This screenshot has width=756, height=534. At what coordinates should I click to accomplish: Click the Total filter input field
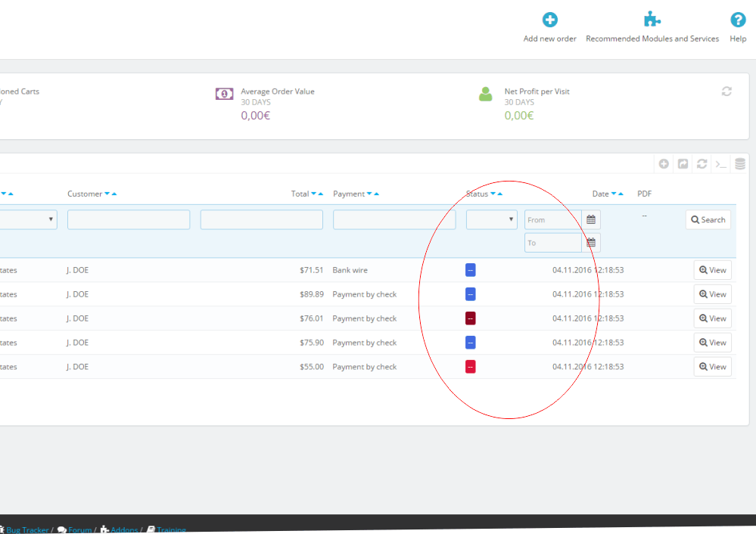pyautogui.click(x=262, y=220)
